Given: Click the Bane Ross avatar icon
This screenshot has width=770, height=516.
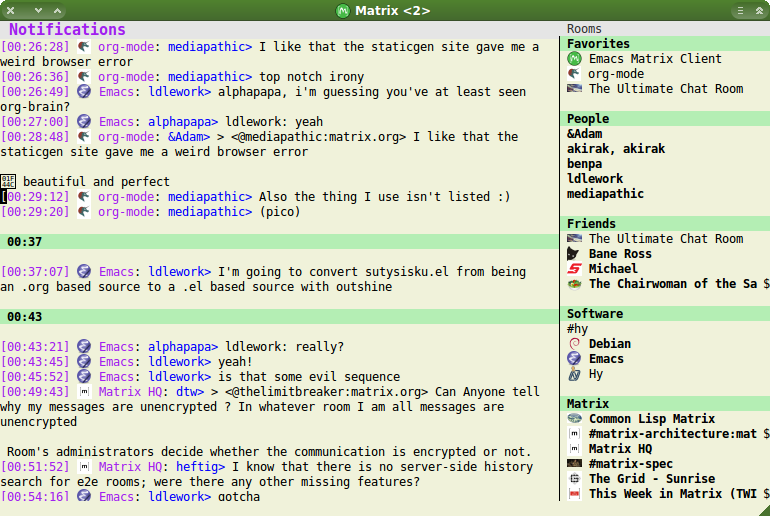Looking at the screenshot, I should click(574, 254).
